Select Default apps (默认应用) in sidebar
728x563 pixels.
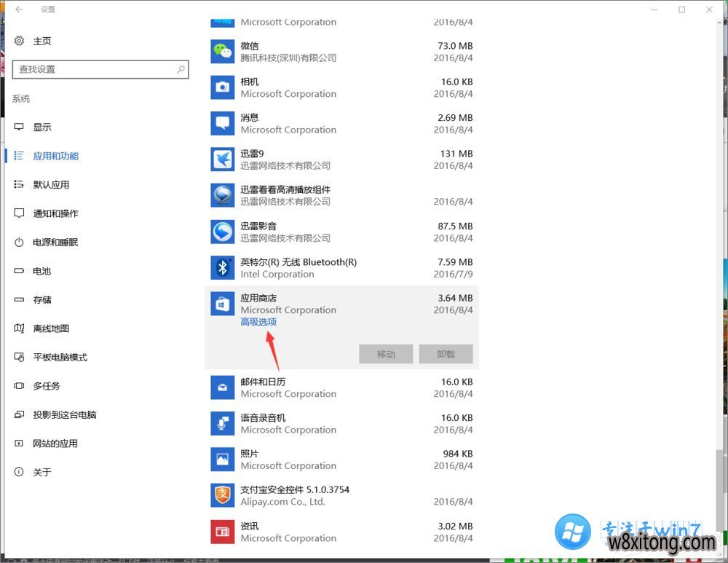[x=51, y=185]
